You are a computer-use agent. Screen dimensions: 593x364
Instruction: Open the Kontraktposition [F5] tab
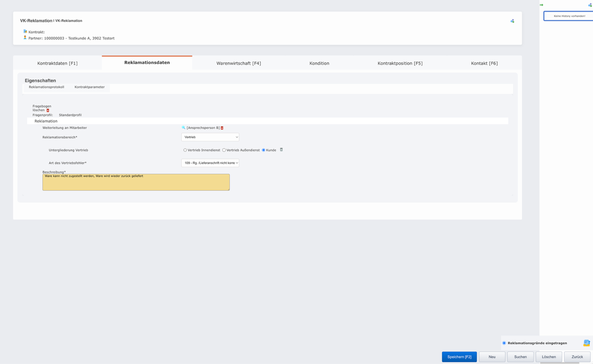(400, 63)
